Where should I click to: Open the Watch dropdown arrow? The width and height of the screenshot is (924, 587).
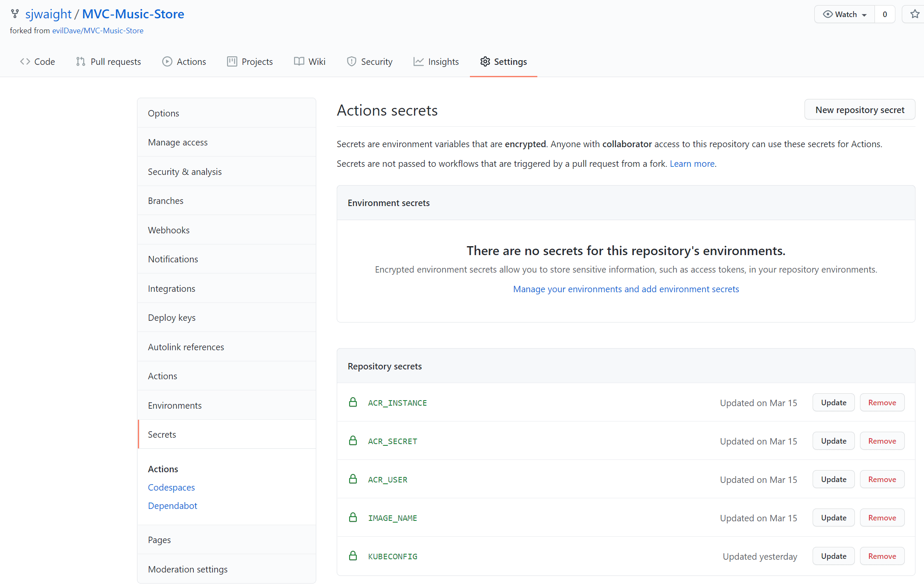point(864,15)
